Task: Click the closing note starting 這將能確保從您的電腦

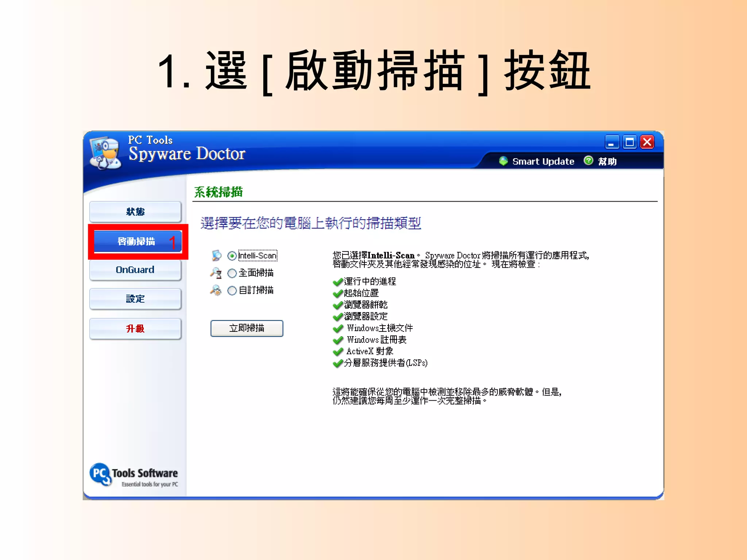Action: [x=447, y=396]
